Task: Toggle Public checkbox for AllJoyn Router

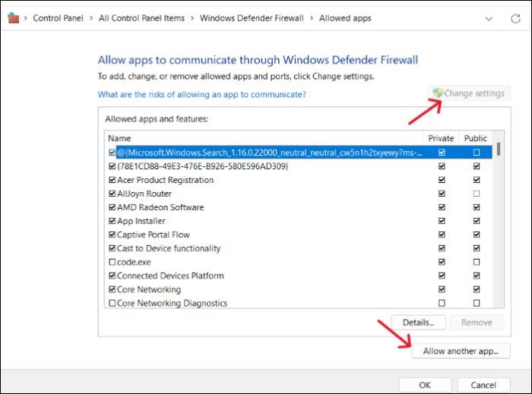Action: 477,194
